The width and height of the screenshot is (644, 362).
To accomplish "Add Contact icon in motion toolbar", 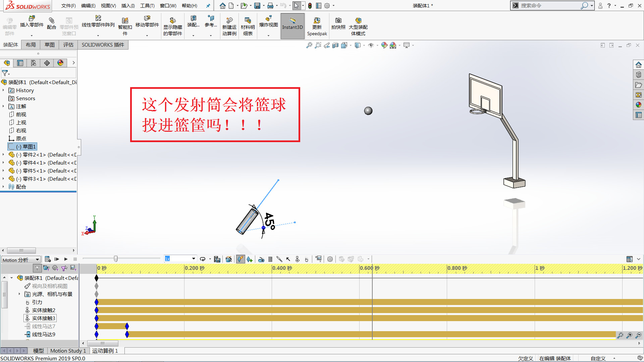I will click(297, 259).
